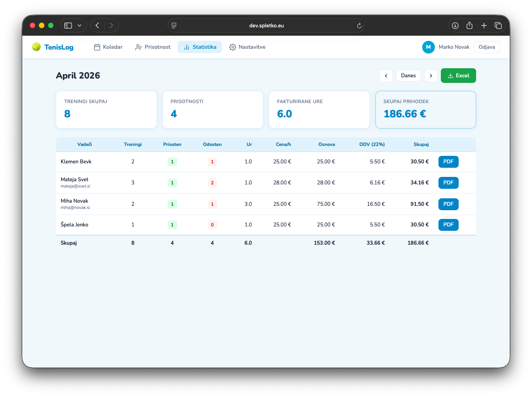
Task: Switch to the Prisotnost tab
Action: (x=153, y=47)
